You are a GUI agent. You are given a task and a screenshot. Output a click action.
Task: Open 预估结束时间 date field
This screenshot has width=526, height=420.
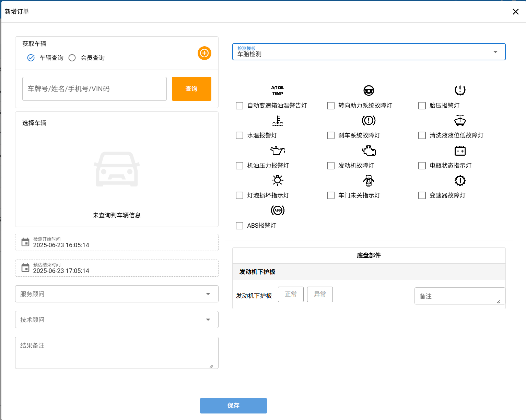117,268
